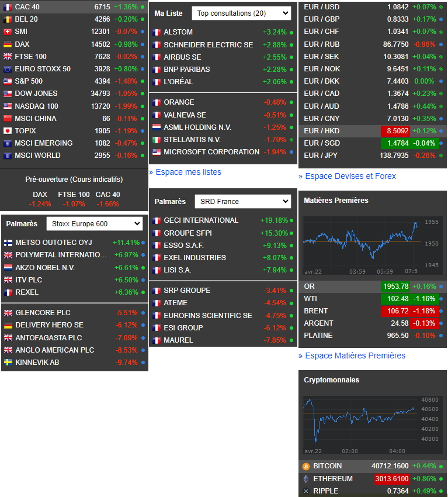Click the Belgium flag icon beside BEL 20
The height and width of the screenshot is (497, 448).
click(x=8, y=19)
